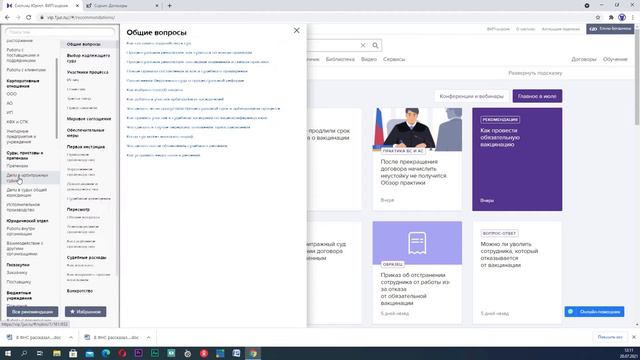Open a new browser tab
640x360 pixels.
coord(169,6)
